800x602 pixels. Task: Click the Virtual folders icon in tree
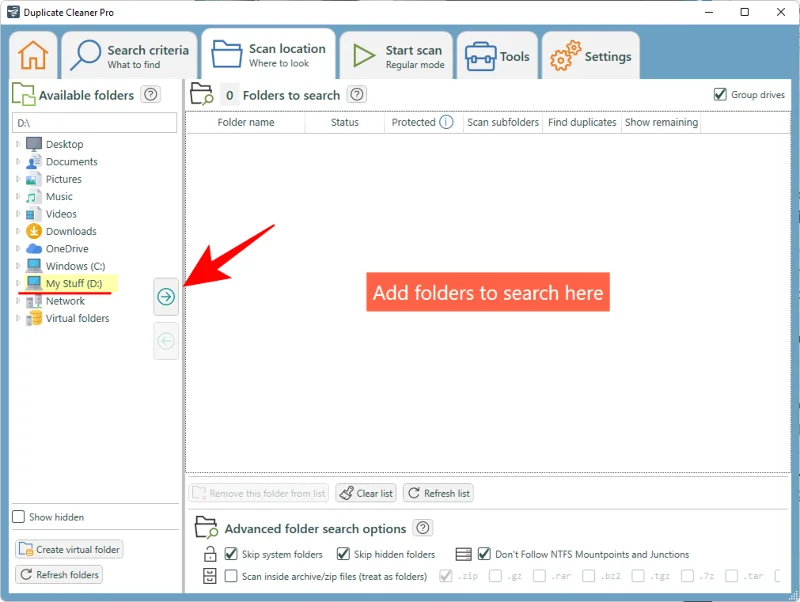click(x=34, y=318)
